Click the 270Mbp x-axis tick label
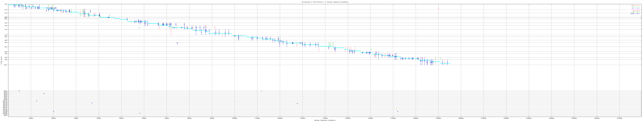This screenshot has height=121, width=644. tap(619, 118)
